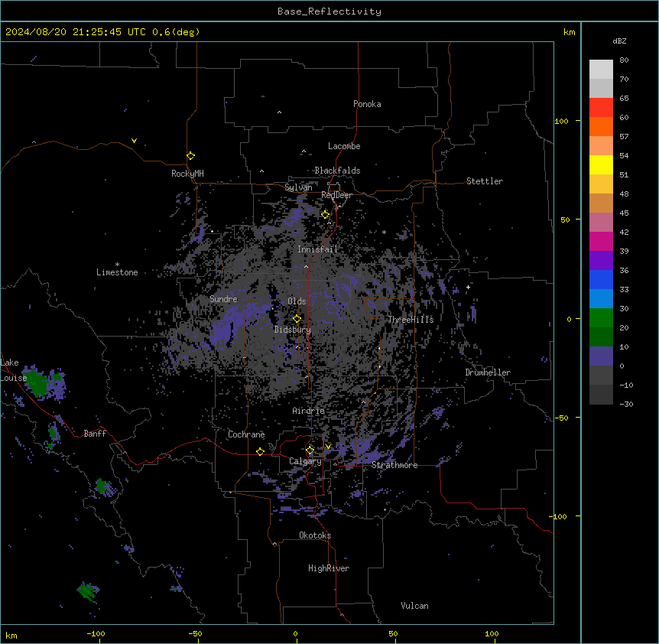Click the Calgary label
This screenshot has width=659, height=644.
pyautogui.click(x=305, y=461)
